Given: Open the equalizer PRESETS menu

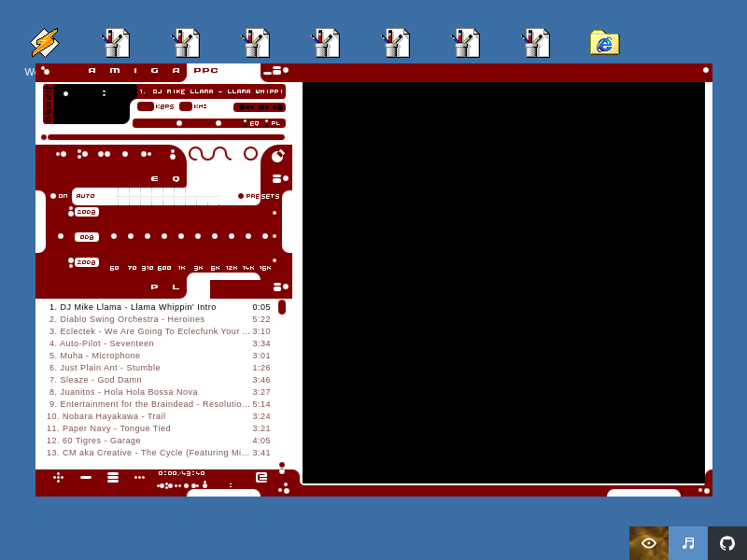Looking at the screenshot, I should point(259,196).
